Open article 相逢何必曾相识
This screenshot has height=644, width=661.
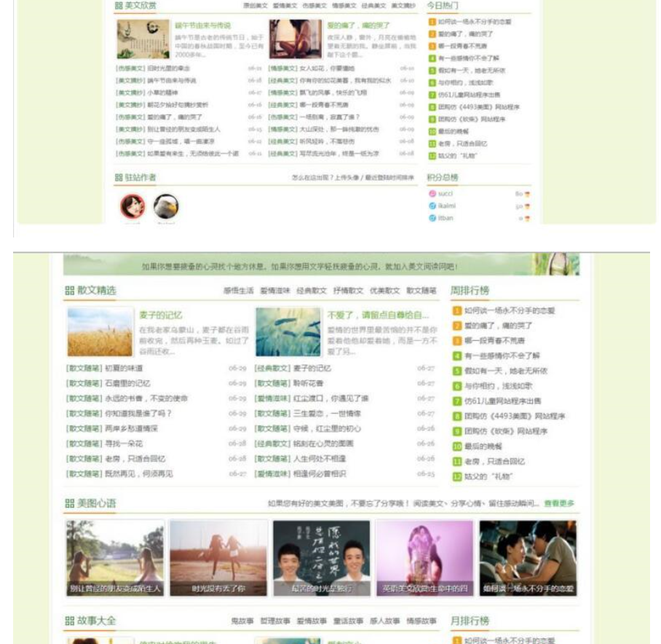[x=320, y=474]
